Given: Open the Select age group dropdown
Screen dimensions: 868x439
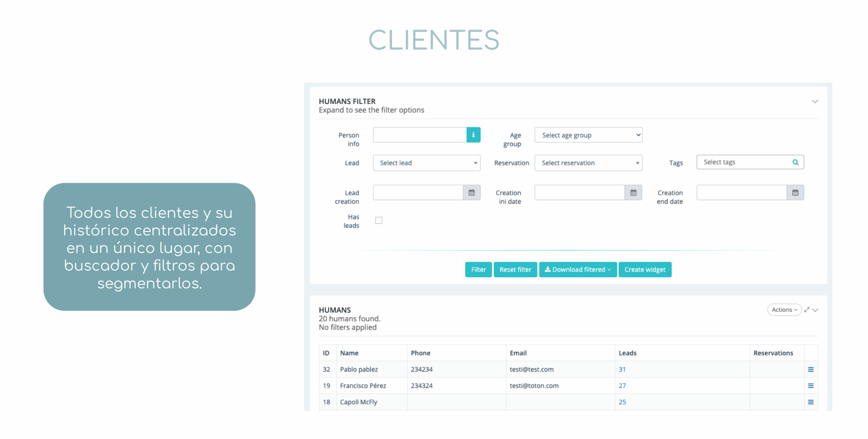Looking at the screenshot, I should click(x=588, y=135).
